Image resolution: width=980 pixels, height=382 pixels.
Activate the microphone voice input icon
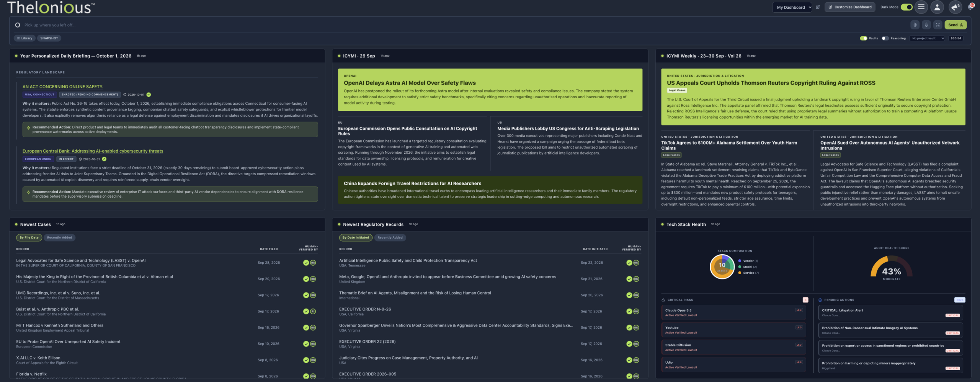tap(926, 25)
